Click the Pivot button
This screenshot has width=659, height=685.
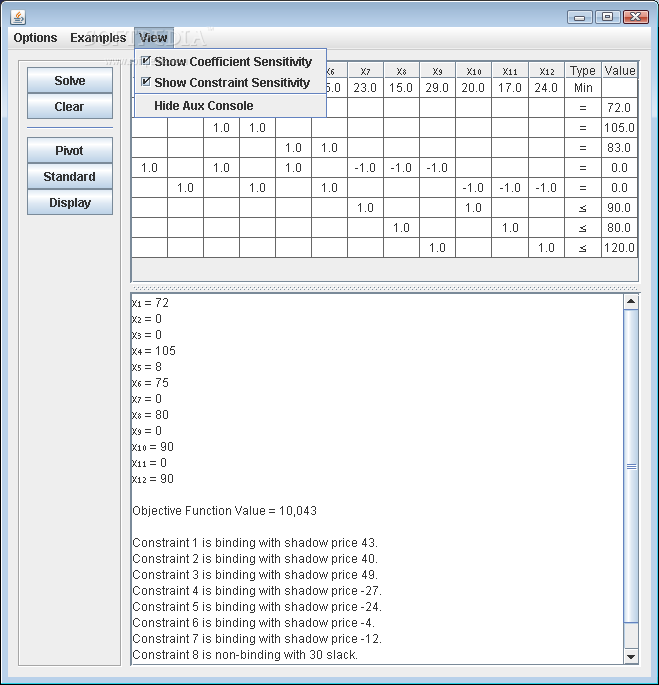click(70, 150)
